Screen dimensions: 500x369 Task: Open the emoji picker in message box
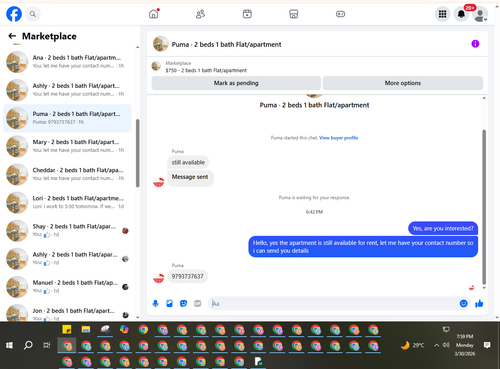463,303
